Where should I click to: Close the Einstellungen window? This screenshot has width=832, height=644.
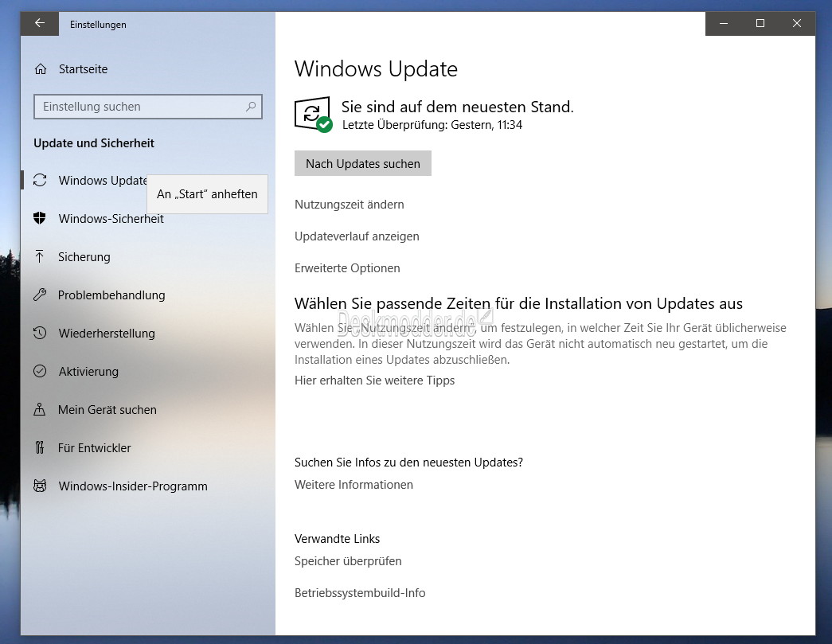coord(797,23)
